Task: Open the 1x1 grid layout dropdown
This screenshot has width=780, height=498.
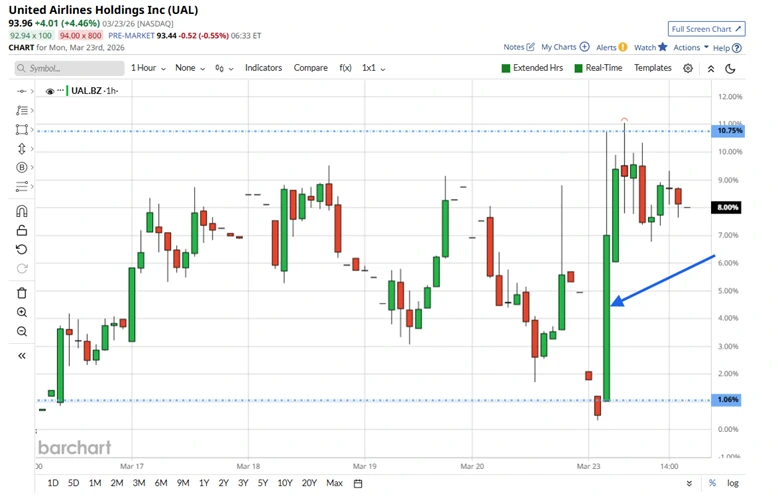Action: pyautogui.click(x=374, y=68)
